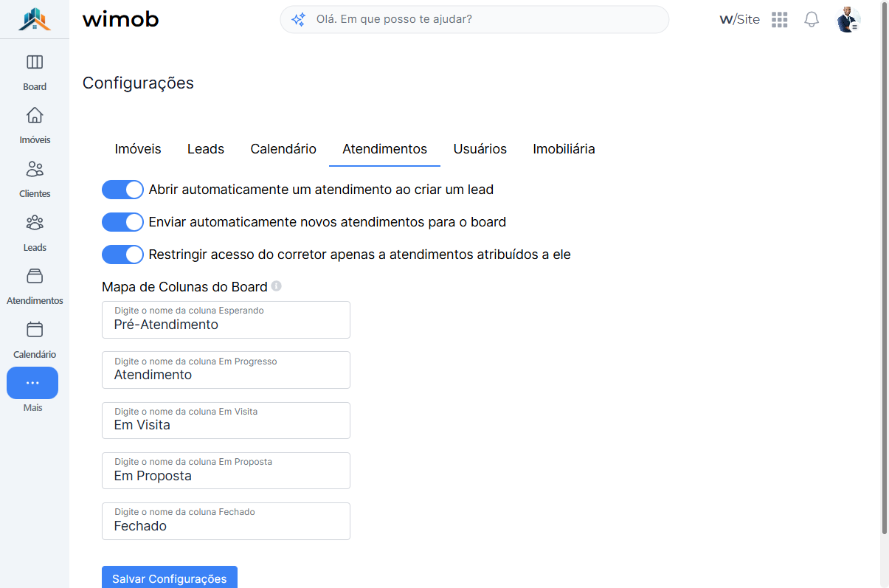Open the Board sidebar icon
The width and height of the screenshot is (889, 588).
[x=35, y=62]
